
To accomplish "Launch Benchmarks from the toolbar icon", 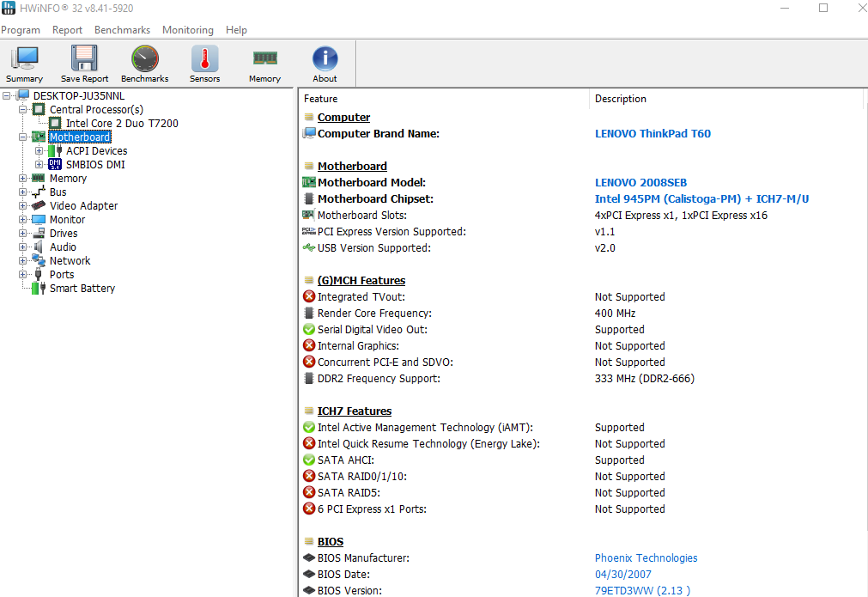I will [144, 62].
